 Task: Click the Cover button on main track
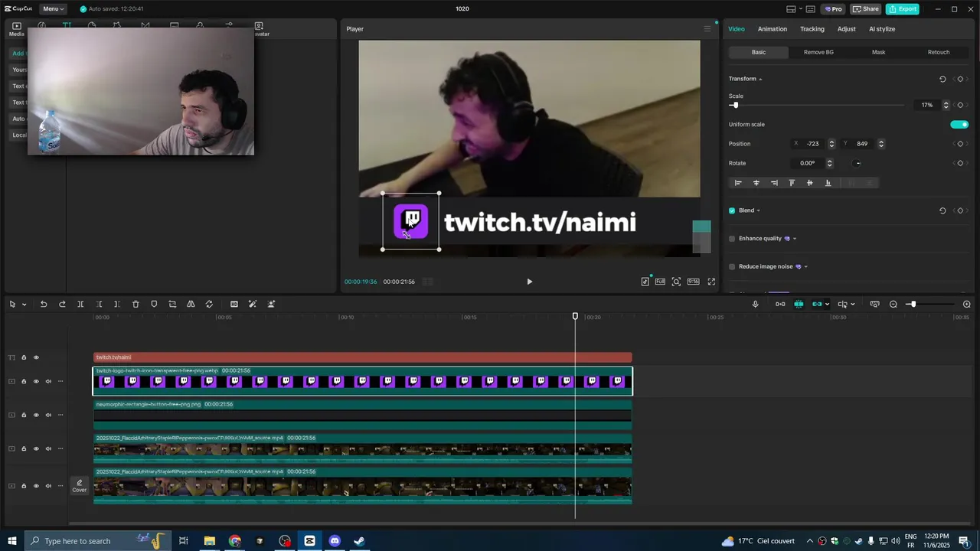point(79,486)
